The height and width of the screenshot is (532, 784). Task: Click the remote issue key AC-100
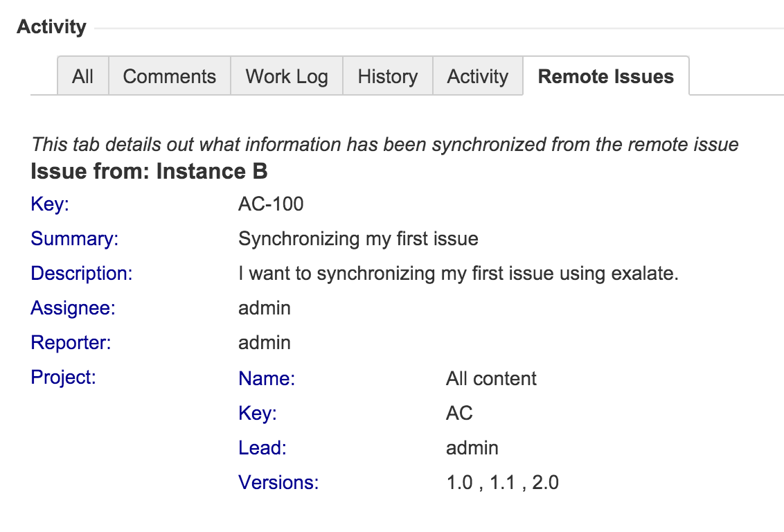271,204
